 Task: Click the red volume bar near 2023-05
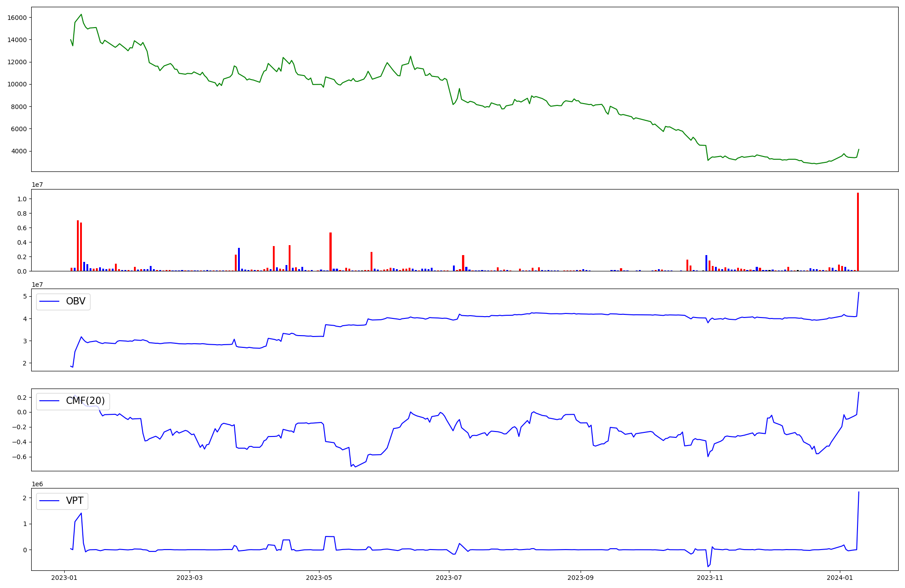(x=330, y=251)
